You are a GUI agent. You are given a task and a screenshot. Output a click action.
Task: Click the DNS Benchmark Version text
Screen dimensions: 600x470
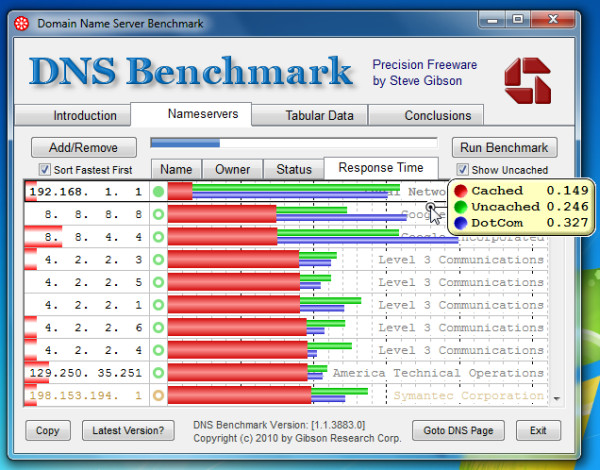[279, 425]
